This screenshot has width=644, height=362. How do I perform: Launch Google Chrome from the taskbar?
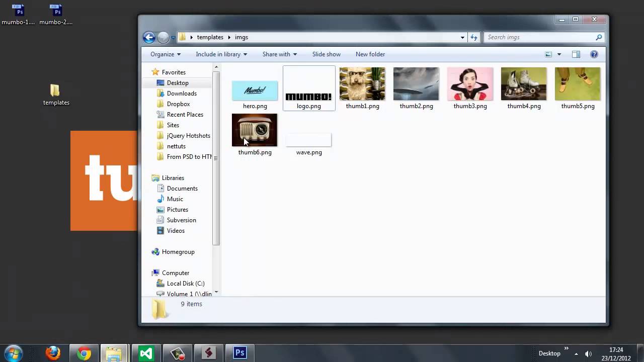84,353
